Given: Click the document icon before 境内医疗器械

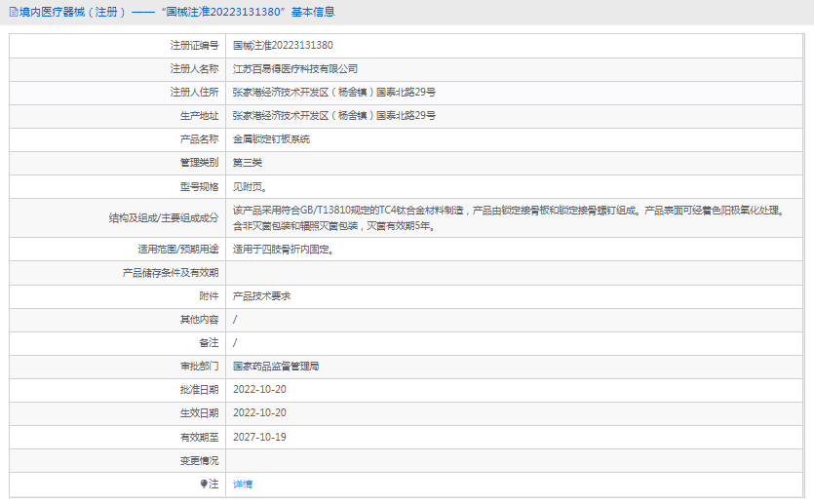Looking at the screenshot, I should click(14, 12).
